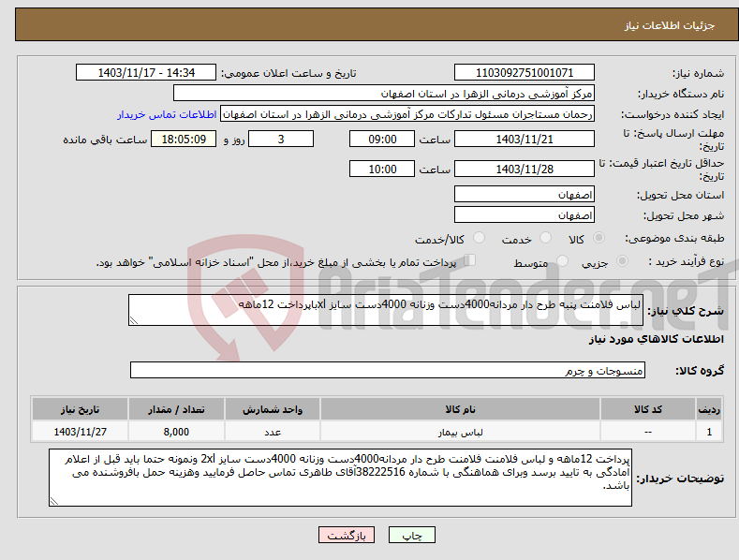This screenshot has width=739, height=560.
Task: Click remaining time field 18:05:09
Action: 184,139
